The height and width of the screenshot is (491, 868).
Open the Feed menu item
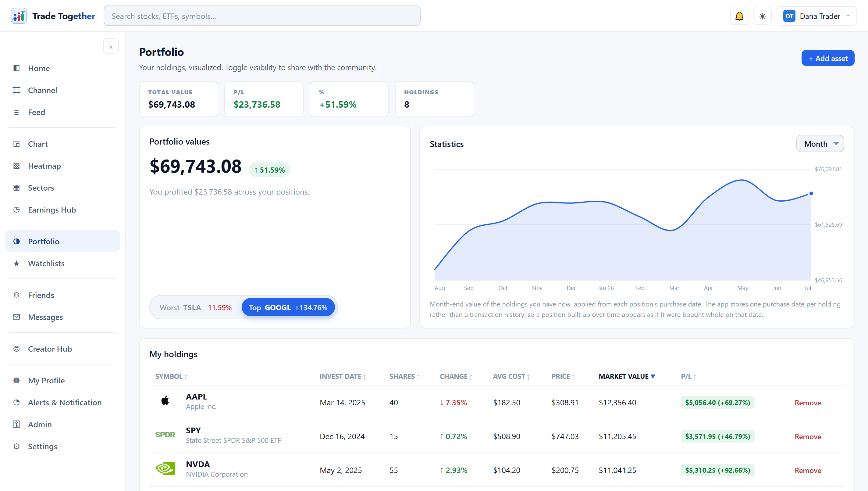(62, 112)
